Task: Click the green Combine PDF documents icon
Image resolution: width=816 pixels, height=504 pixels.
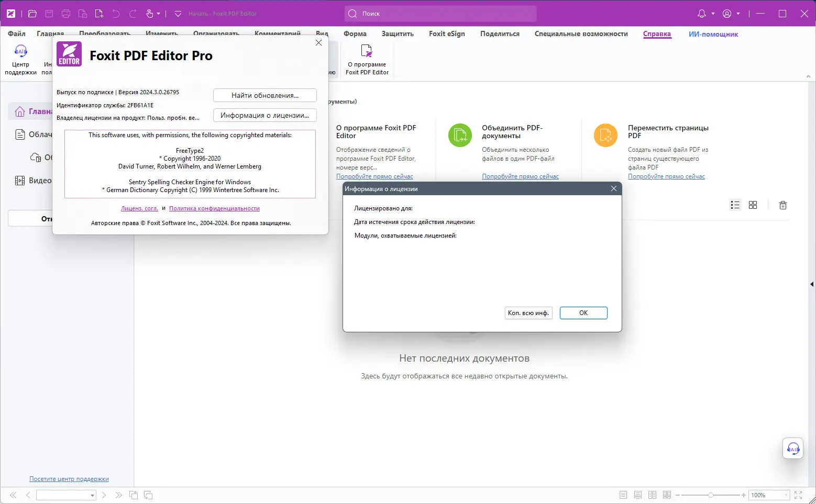Action: [x=460, y=135]
